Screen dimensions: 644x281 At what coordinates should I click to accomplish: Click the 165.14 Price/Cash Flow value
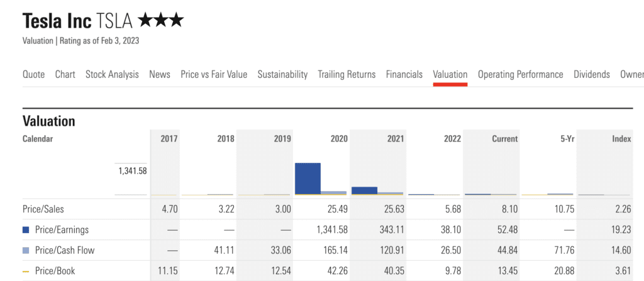coord(335,250)
